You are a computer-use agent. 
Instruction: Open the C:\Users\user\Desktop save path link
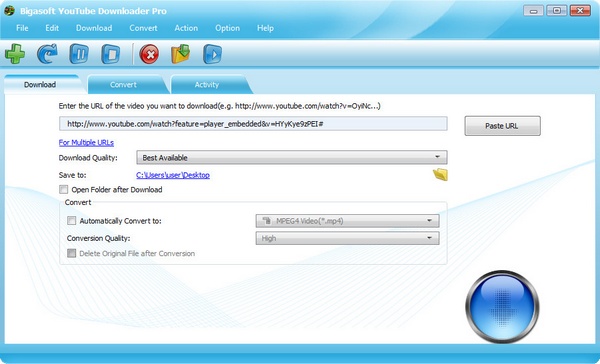click(x=173, y=175)
